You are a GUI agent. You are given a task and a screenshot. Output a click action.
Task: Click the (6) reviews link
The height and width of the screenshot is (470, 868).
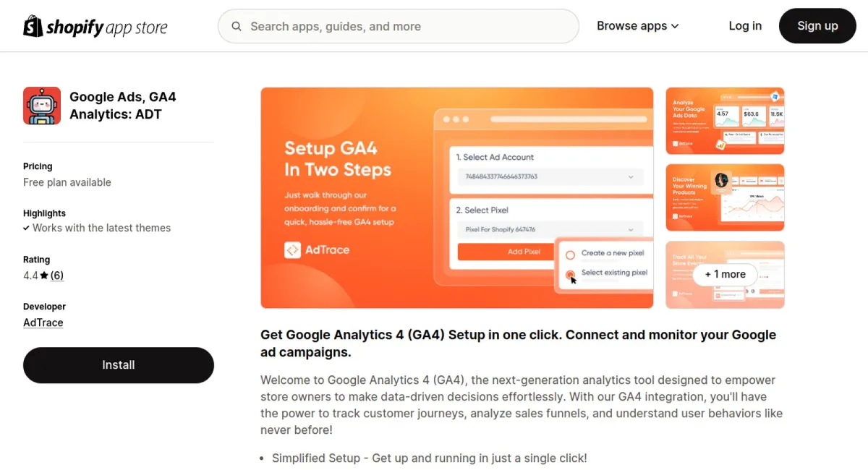(x=56, y=275)
